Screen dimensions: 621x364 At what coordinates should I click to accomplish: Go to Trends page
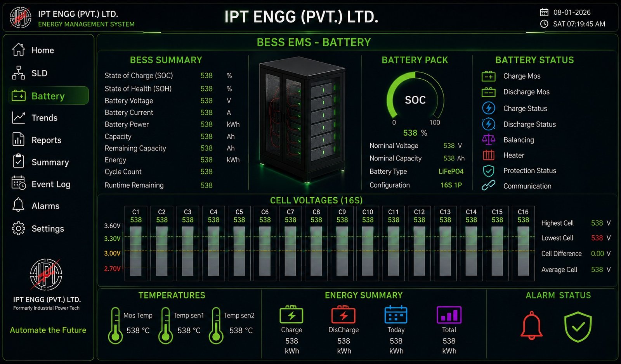pos(49,118)
